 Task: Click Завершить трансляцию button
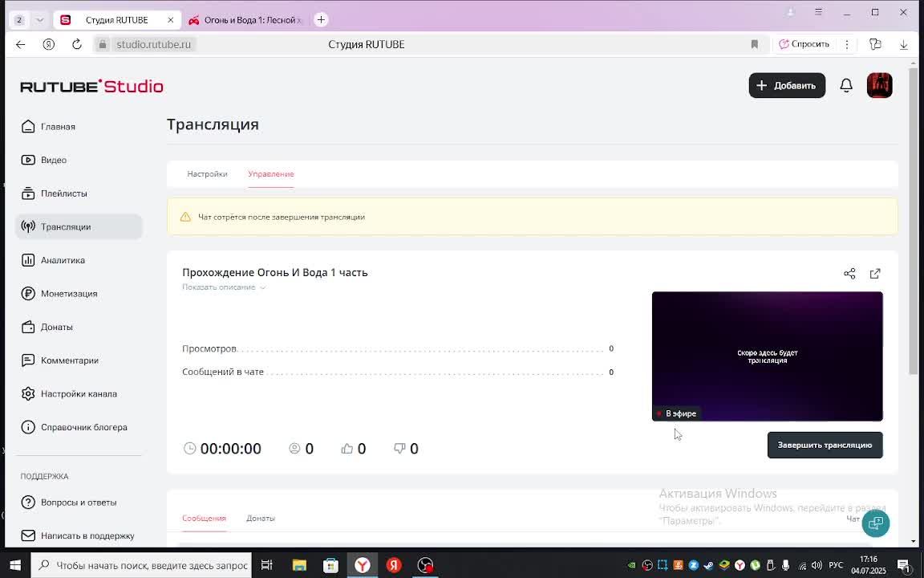coord(825,445)
